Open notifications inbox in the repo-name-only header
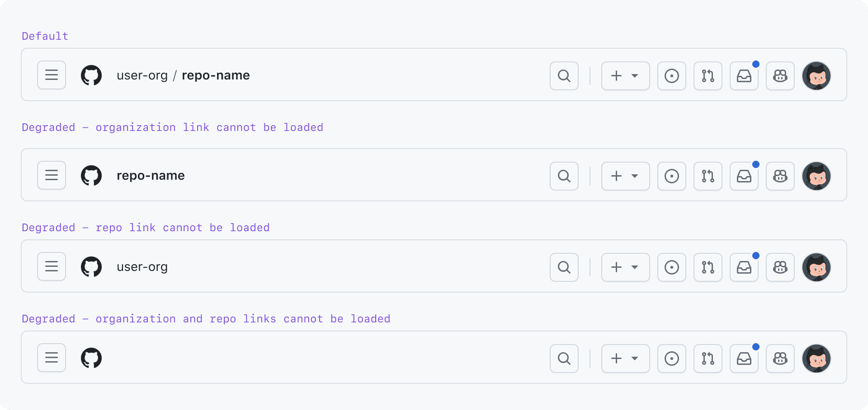Screen dimensions: 868x410 coord(744,176)
